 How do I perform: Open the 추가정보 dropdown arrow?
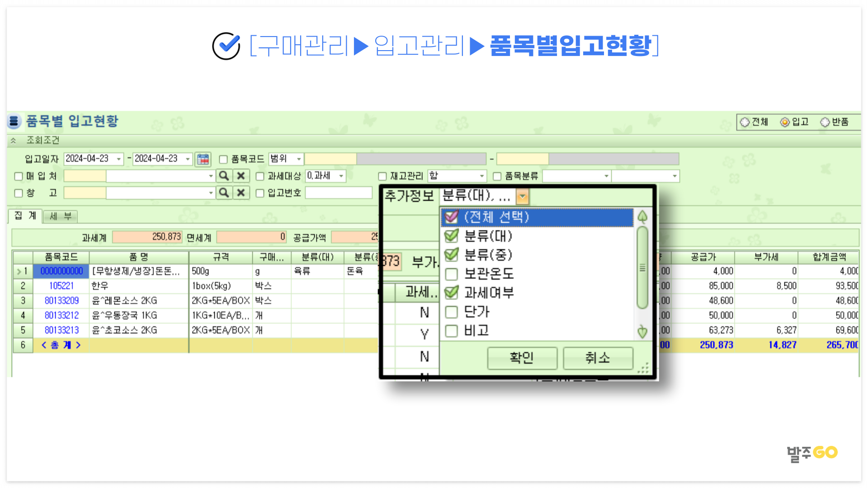[x=522, y=197]
